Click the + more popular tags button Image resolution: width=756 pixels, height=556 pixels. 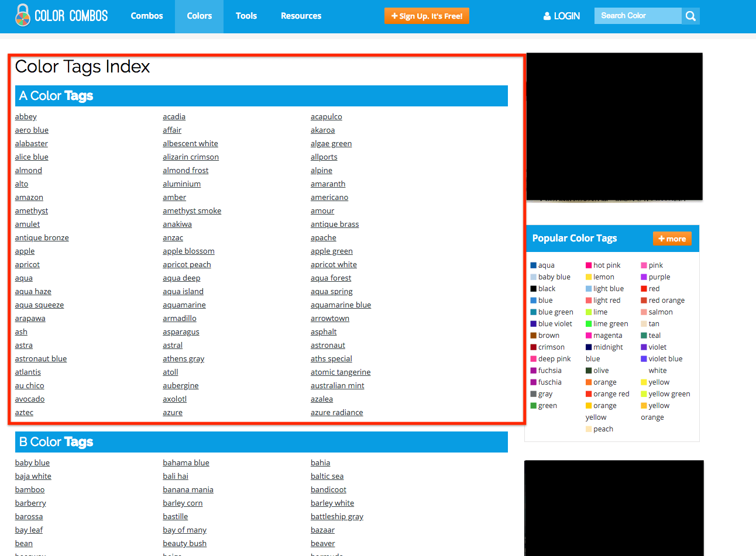(672, 239)
